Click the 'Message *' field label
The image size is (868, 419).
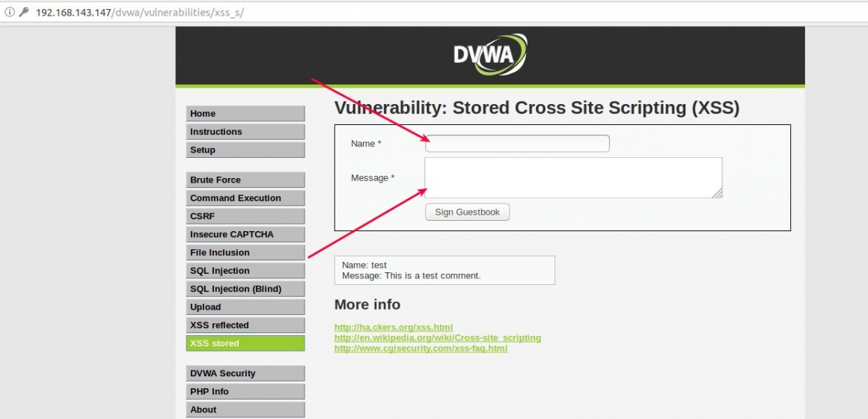pyautogui.click(x=373, y=177)
